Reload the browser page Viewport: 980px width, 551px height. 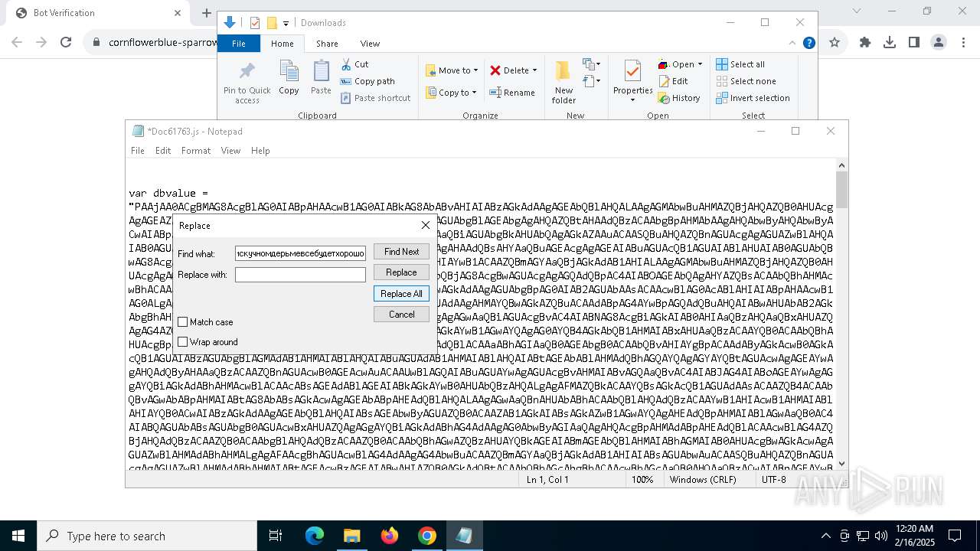(x=66, y=43)
